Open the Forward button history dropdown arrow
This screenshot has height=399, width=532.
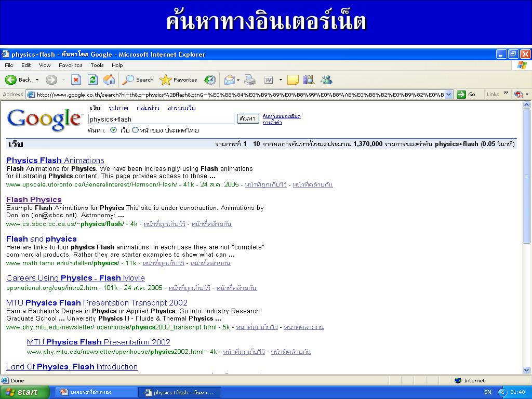[63, 80]
